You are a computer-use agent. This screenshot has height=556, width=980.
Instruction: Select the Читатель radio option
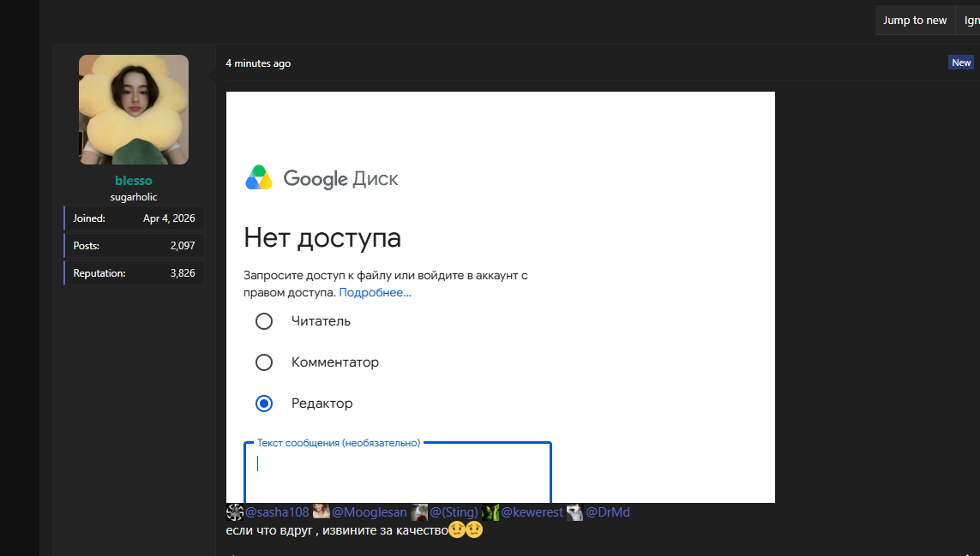click(264, 321)
